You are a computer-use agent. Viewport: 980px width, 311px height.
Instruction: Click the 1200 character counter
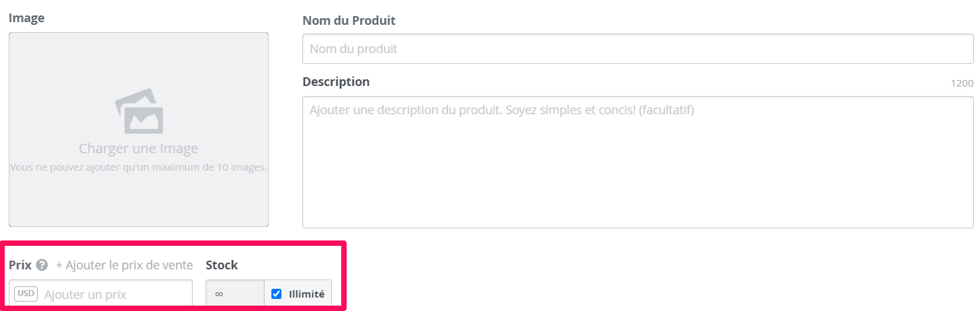pos(962,83)
